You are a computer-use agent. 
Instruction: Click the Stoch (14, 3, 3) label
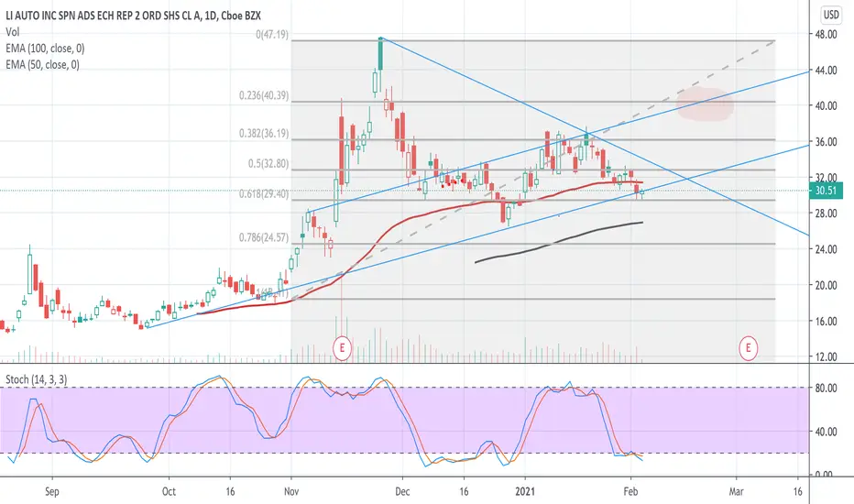(36, 379)
